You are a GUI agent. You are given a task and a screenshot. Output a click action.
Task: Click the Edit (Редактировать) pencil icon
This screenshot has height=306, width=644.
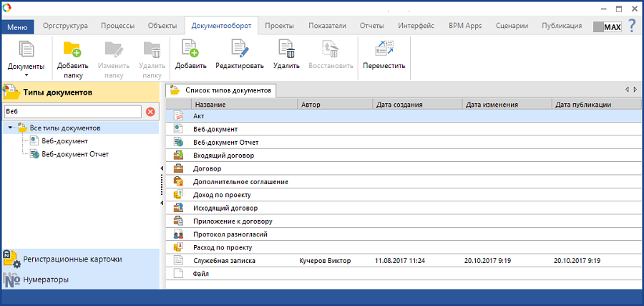(x=239, y=49)
